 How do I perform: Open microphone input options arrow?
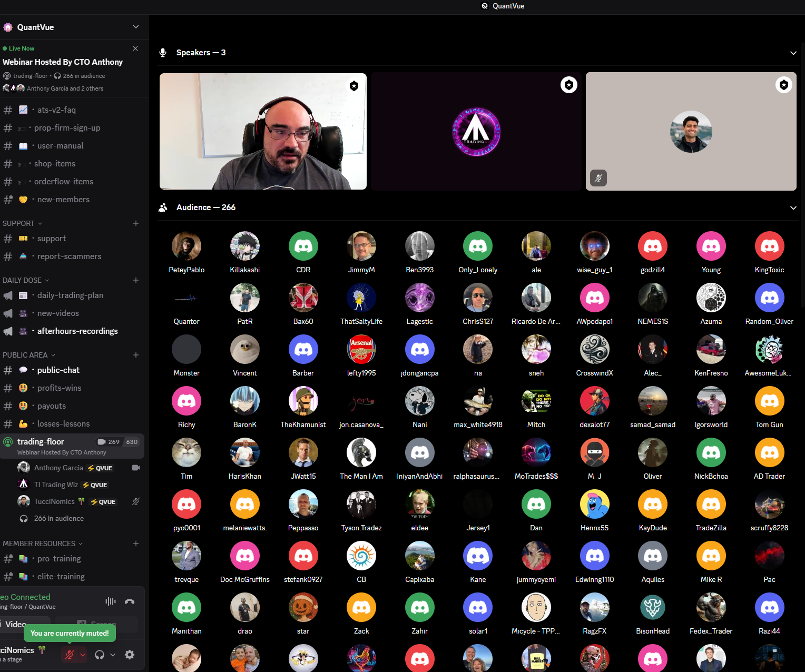(83, 655)
